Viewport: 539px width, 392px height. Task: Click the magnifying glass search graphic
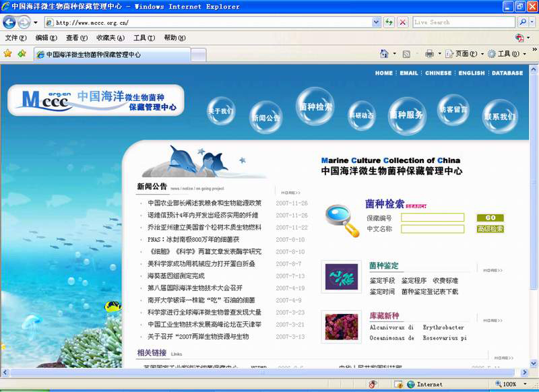pyautogui.click(x=342, y=220)
